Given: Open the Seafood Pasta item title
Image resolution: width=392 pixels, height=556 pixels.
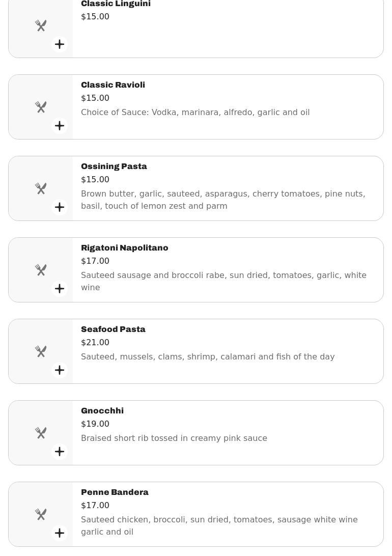Looking at the screenshot, I should (x=113, y=329).
